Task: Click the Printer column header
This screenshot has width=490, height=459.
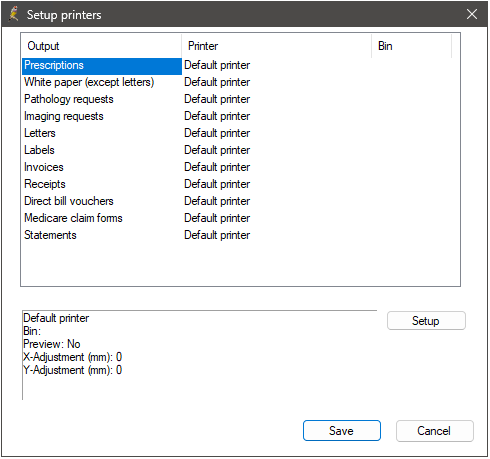Action: pyautogui.click(x=277, y=46)
